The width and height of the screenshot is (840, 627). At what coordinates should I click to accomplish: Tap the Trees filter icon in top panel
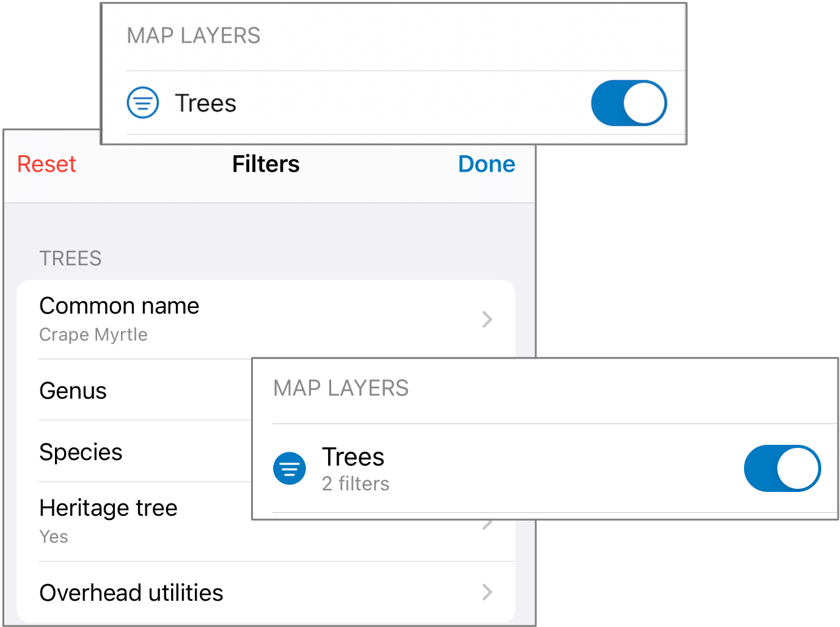(x=142, y=103)
